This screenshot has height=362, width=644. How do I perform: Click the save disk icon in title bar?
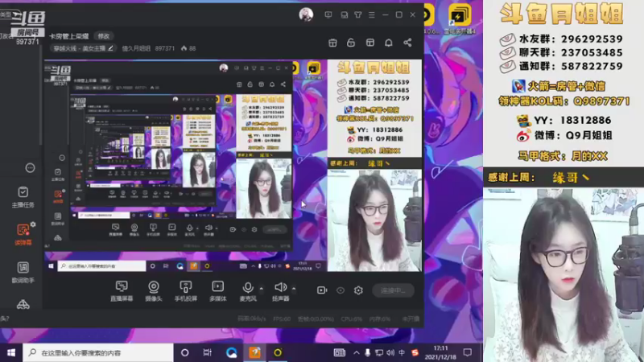(345, 14)
